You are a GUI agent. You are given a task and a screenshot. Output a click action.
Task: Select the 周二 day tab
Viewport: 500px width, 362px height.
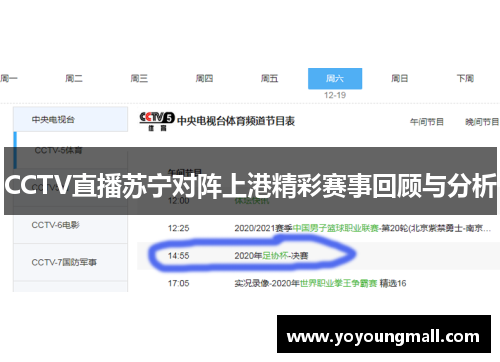(74, 78)
